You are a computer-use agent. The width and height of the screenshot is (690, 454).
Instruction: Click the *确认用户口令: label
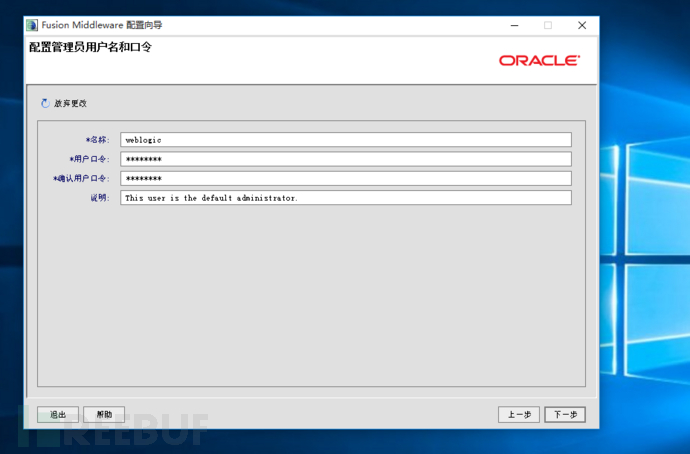tap(81, 179)
